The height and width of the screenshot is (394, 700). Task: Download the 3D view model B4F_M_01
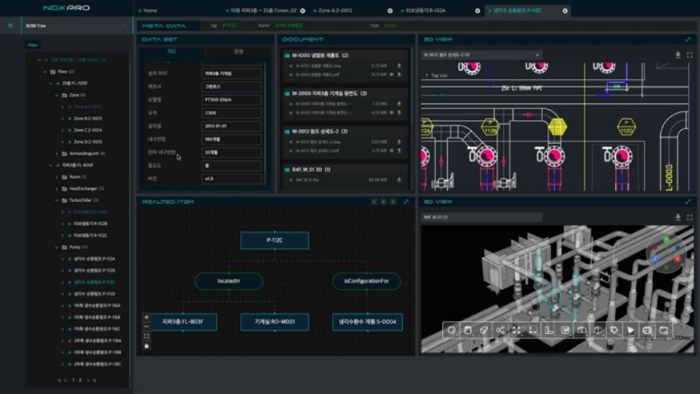click(x=678, y=217)
